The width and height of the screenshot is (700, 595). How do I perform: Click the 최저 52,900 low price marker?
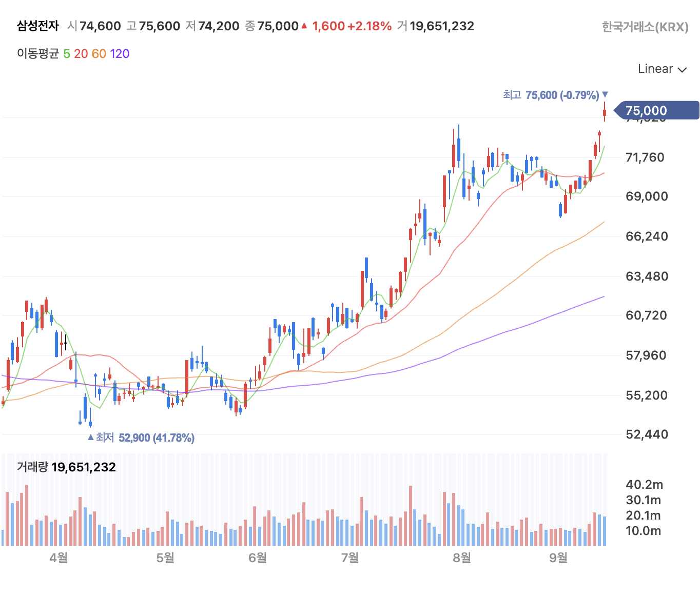[141, 438]
